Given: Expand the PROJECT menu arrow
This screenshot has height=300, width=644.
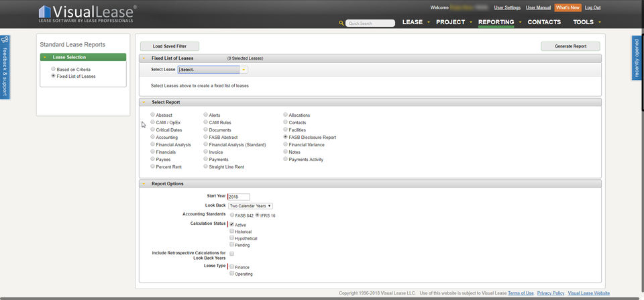Looking at the screenshot, I should pos(471,22).
